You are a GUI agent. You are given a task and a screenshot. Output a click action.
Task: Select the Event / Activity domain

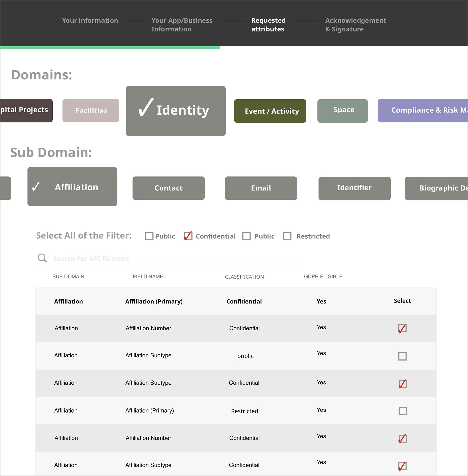pyautogui.click(x=270, y=111)
